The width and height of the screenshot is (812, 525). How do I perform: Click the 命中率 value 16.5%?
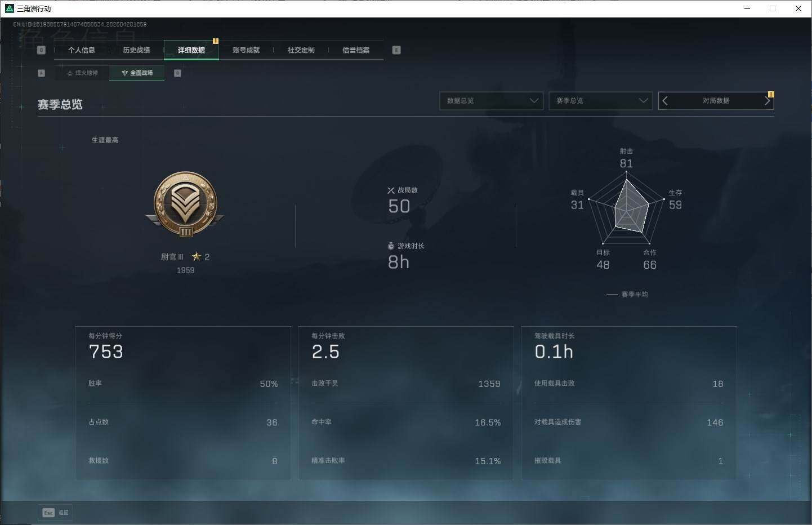click(488, 422)
